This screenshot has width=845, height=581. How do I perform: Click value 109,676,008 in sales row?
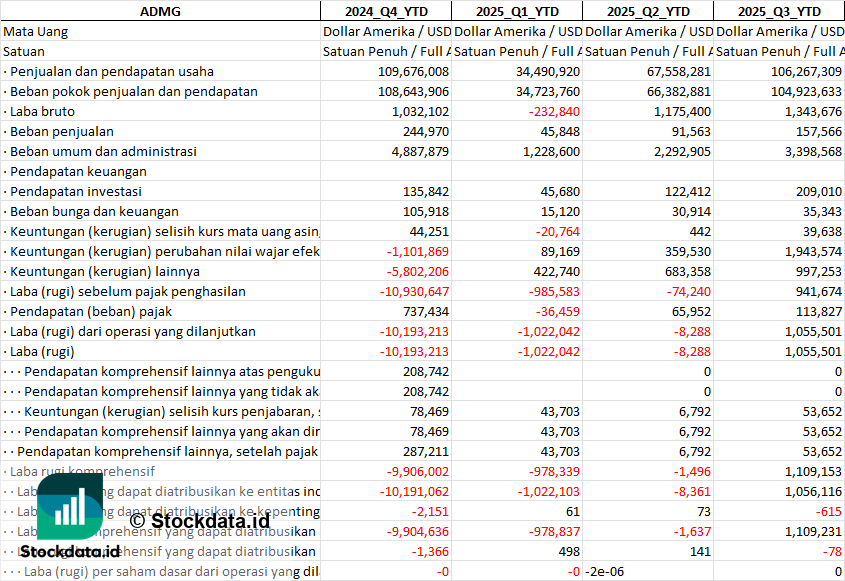click(x=413, y=72)
